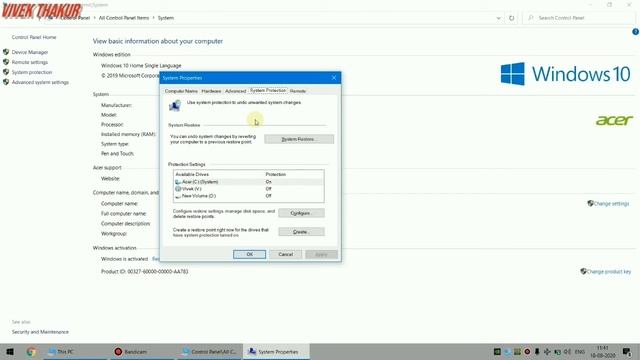Open System protection sidebar link
The image size is (640, 360).
click(x=32, y=72)
